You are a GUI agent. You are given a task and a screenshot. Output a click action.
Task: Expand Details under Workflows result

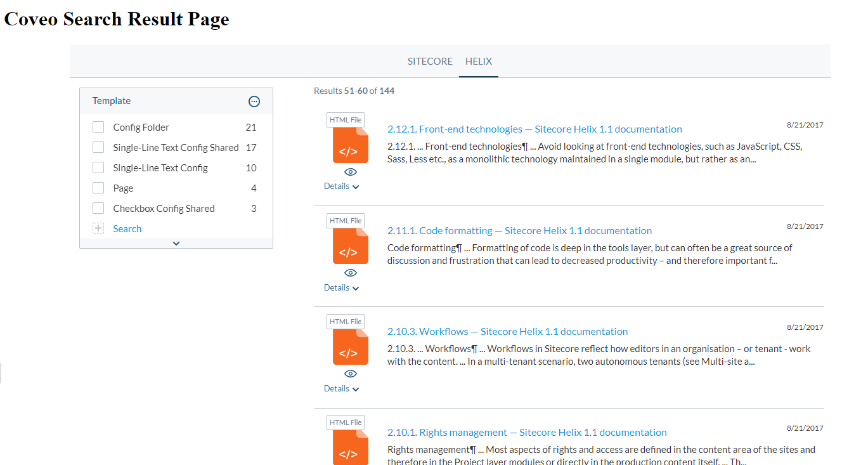coord(342,389)
